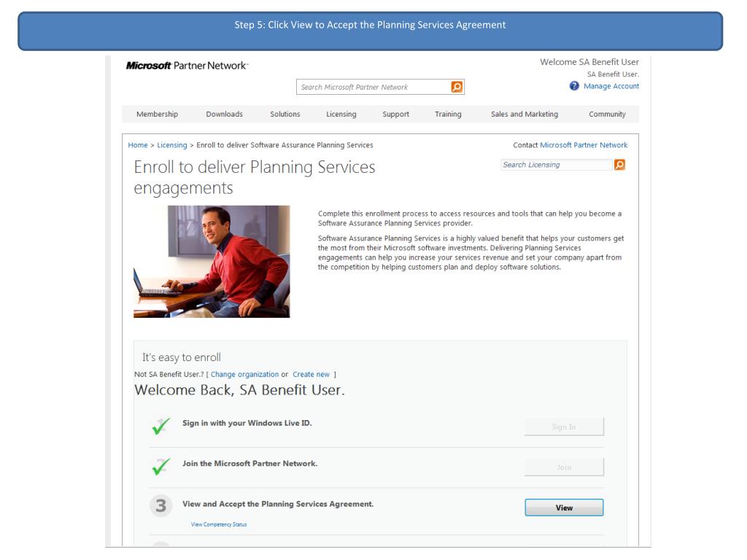Screen dimensions: 747x560
Task: Click the Enroll to deliver Planning Services heading
Action: coord(255,177)
